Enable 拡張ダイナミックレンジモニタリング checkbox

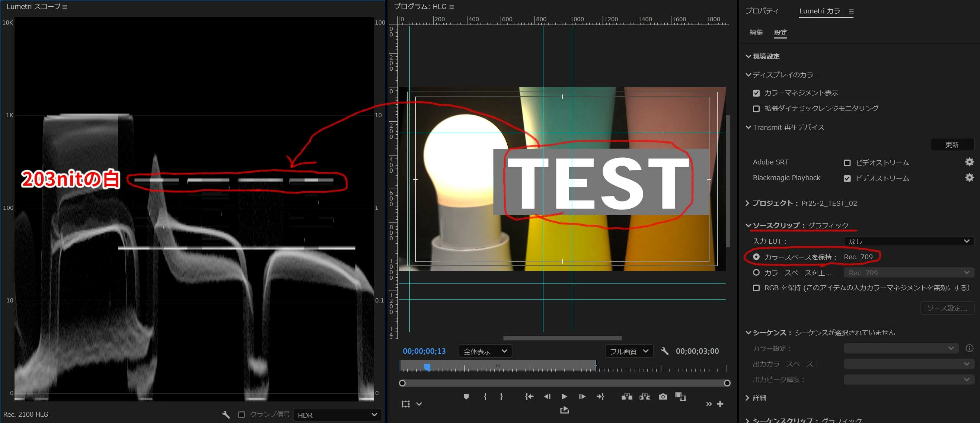756,109
